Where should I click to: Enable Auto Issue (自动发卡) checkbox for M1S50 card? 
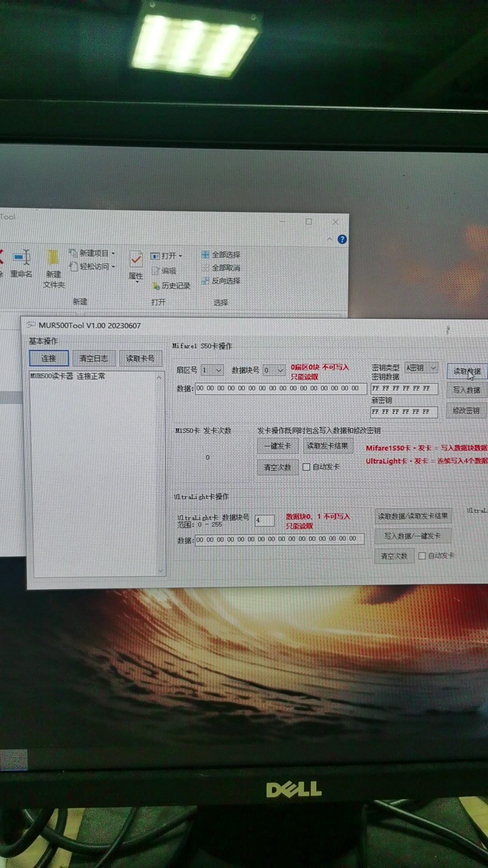(x=306, y=467)
